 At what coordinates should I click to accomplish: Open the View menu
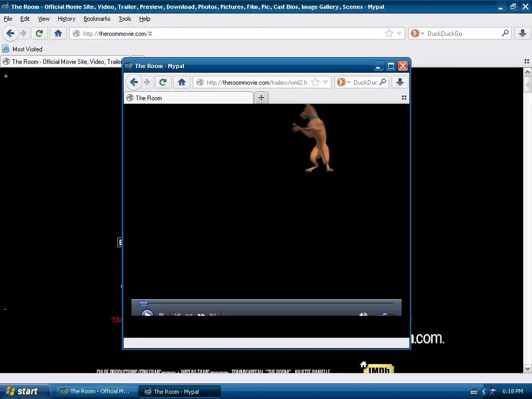(44, 19)
